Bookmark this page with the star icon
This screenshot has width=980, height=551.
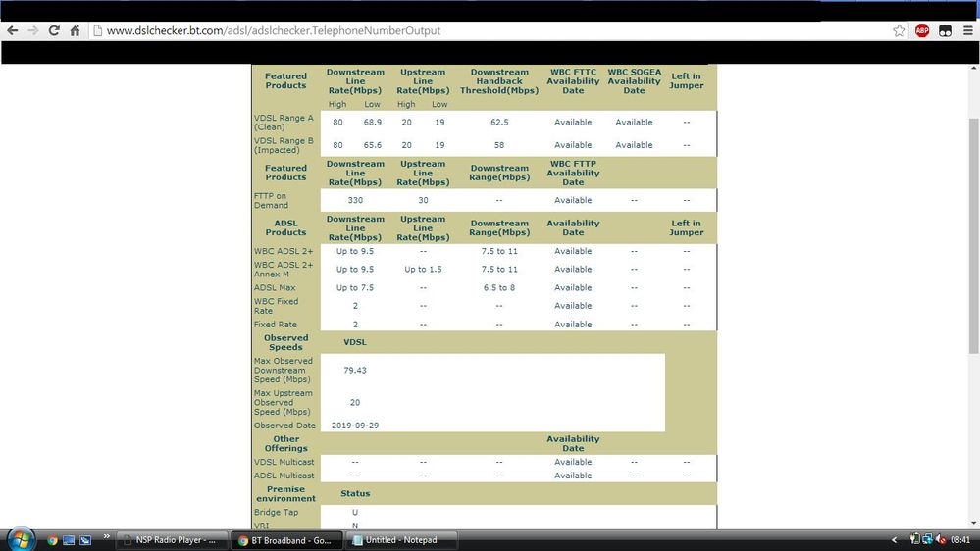[899, 30]
